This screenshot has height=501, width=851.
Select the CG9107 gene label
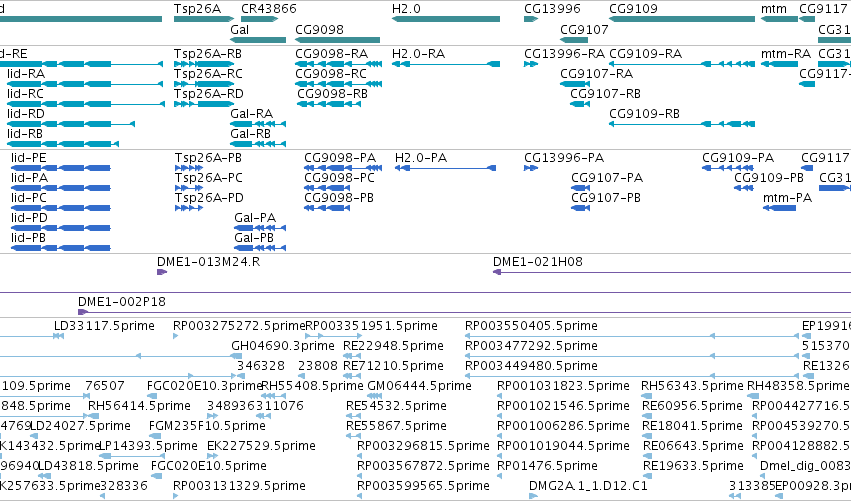(584, 29)
